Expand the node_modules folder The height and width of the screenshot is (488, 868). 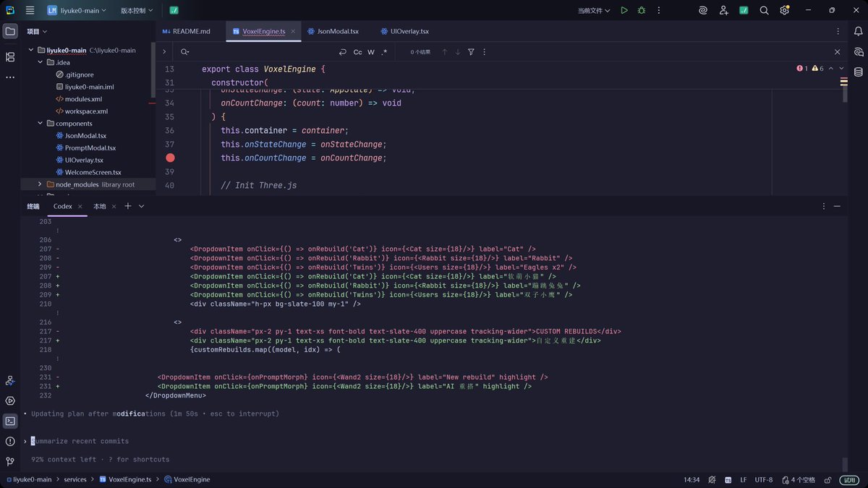pos(41,184)
